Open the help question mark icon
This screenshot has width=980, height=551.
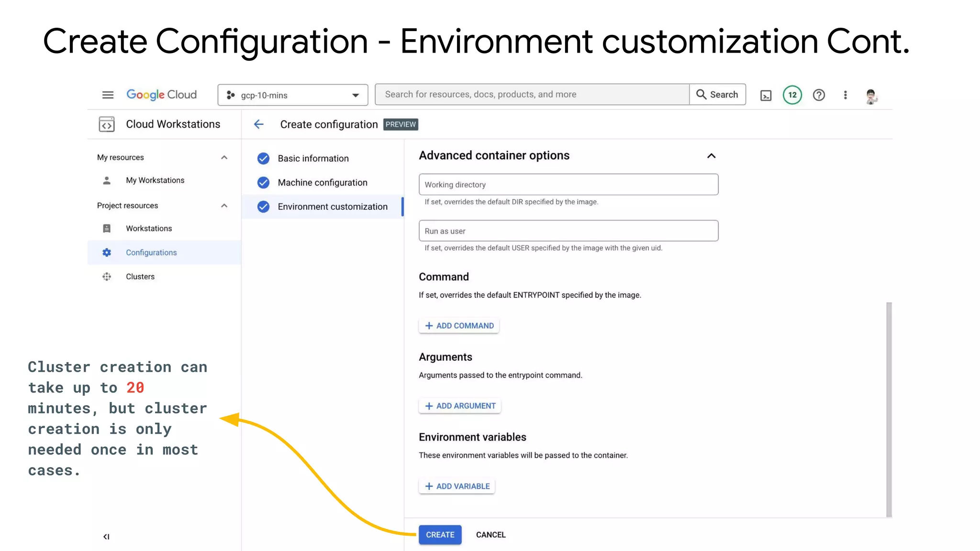pos(819,95)
